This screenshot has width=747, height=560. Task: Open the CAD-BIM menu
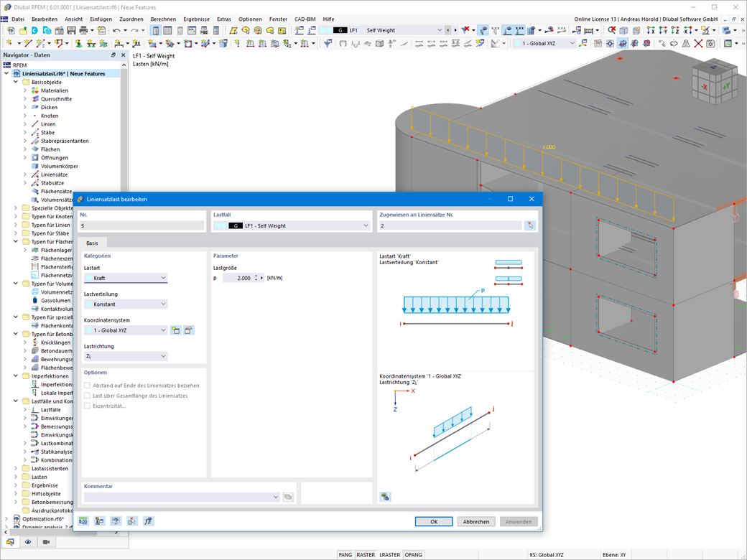point(305,19)
